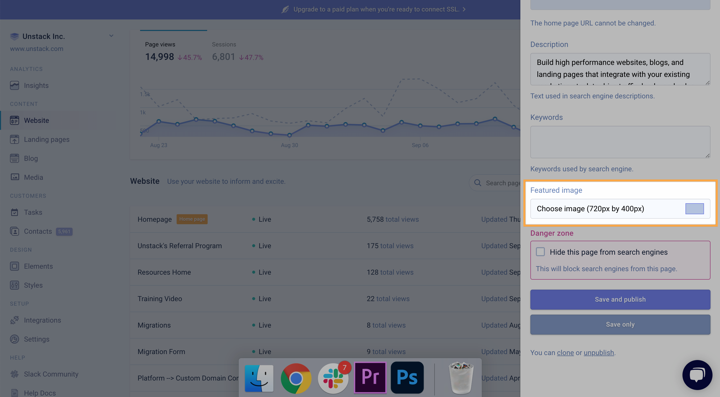Click the featured image color preview swatch

pos(694,209)
